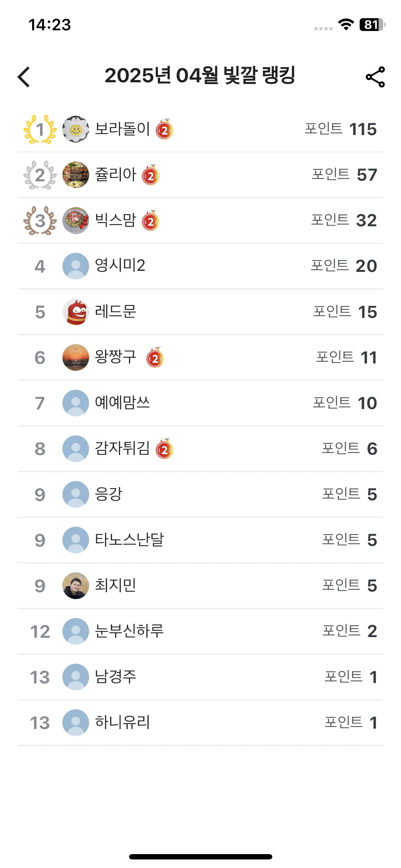The width and height of the screenshot is (401, 868).
Task: Select the username 타노스난달
Action: point(129,539)
